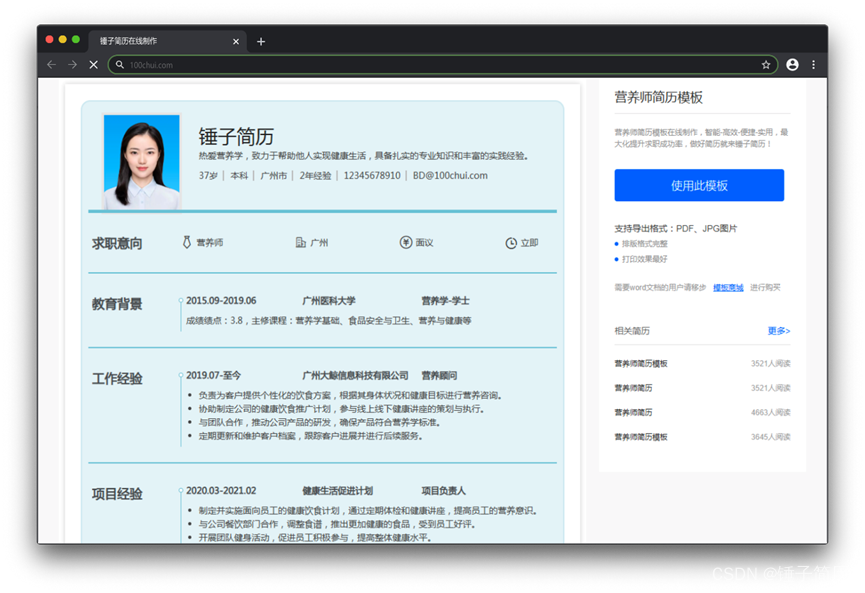Image resolution: width=865 pixels, height=593 pixels.
Task: Open 营养师简历 with 4663人阅读
Action: (x=702, y=413)
